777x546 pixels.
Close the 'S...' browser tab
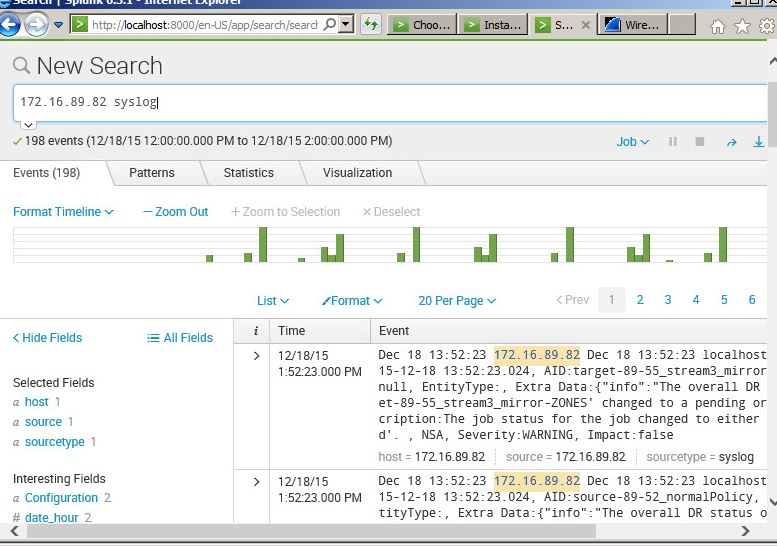(x=586, y=25)
